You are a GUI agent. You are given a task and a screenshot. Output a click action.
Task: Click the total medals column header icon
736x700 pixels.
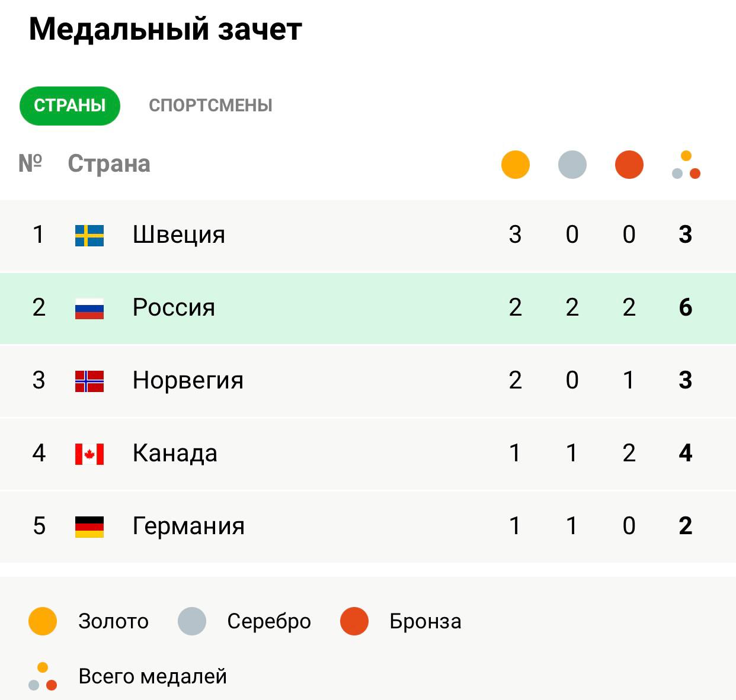pyautogui.click(x=686, y=165)
